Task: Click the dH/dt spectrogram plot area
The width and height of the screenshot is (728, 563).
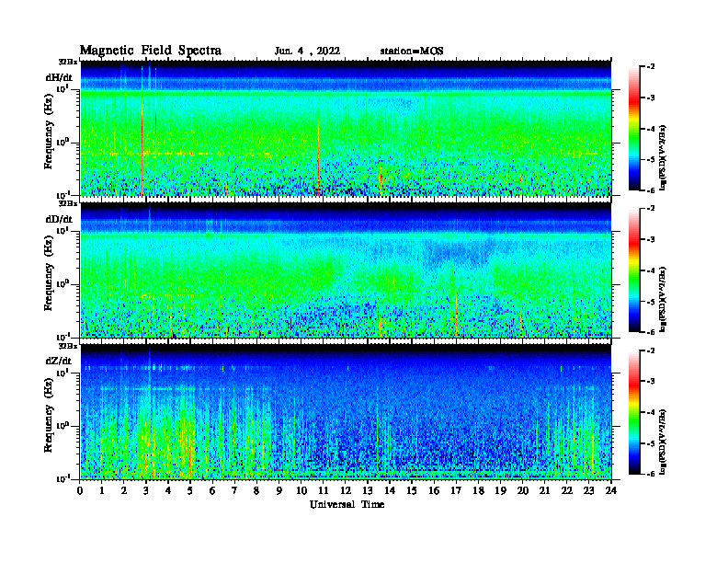Action: [x=346, y=128]
